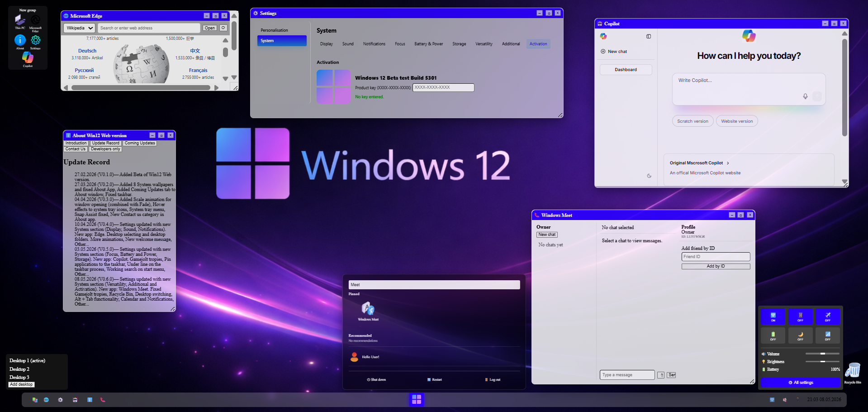
Task: Click the muted speaker icon in system tray
Action: tap(785, 400)
